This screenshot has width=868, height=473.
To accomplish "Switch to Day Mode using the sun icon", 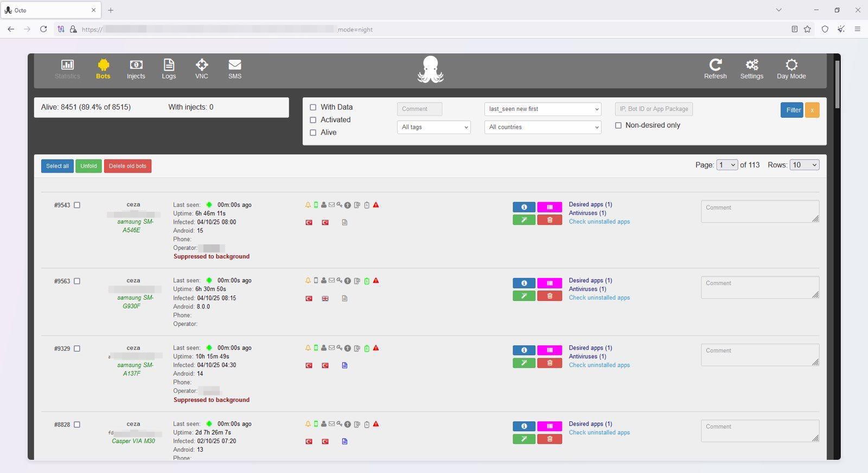I will 791,65.
